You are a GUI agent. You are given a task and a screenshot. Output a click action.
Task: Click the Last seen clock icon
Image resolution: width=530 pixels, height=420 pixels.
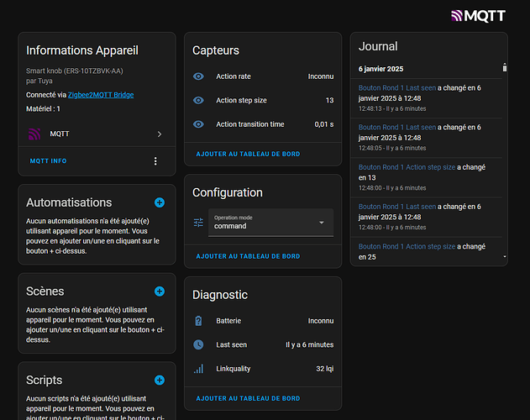pyautogui.click(x=198, y=344)
